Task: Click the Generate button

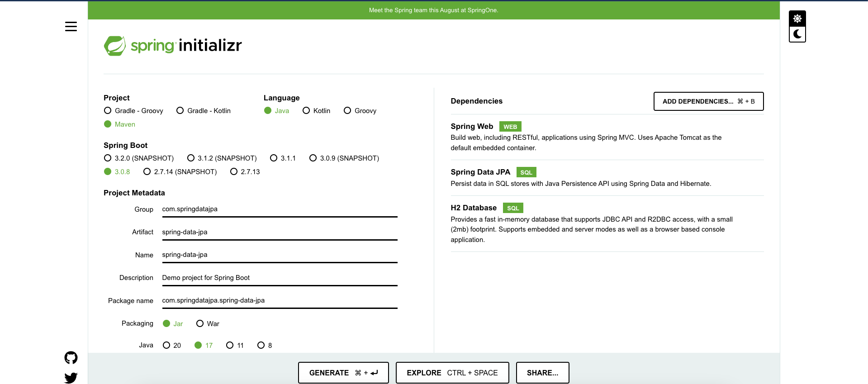Action: pyautogui.click(x=343, y=373)
